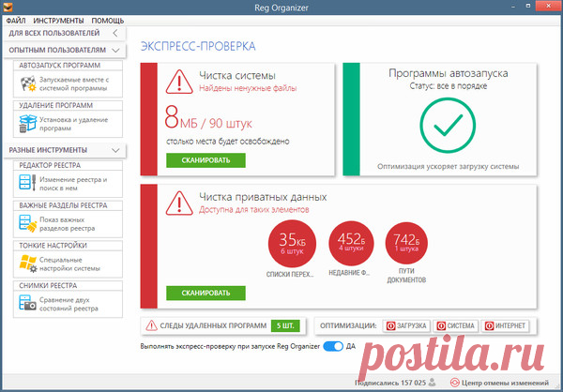The width and height of the screenshot is (563, 392).
Task: Click warning triangle in Чистка приватных данных card
Action: pos(179,204)
